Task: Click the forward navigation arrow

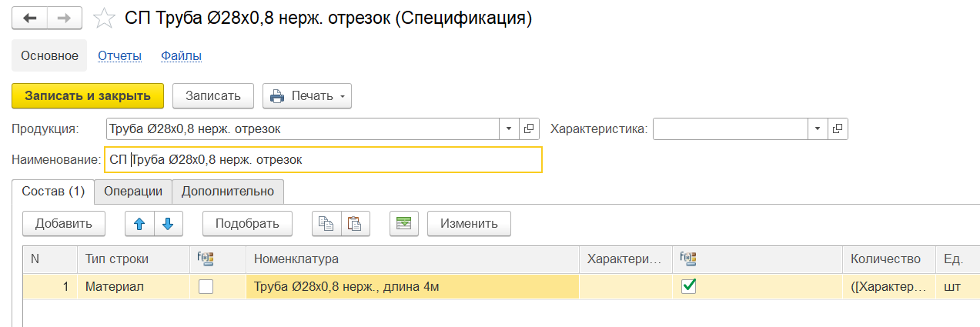Action: click(x=65, y=18)
